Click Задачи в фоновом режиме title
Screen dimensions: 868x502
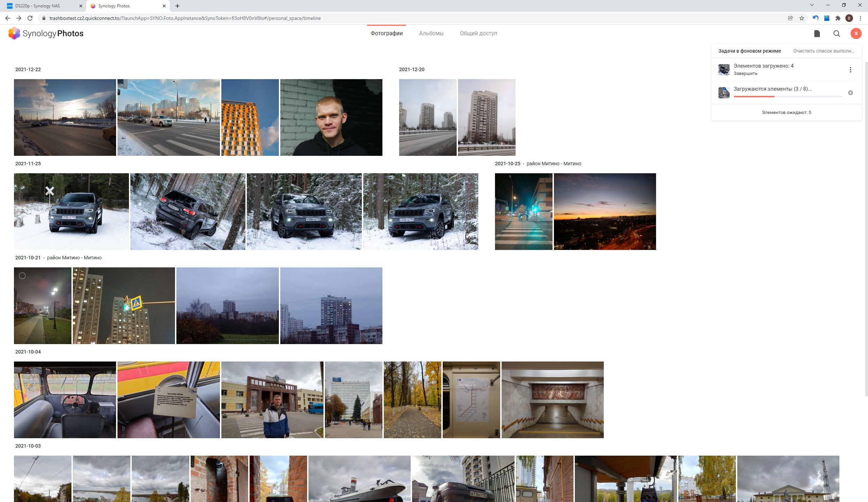pyautogui.click(x=749, y=51)
